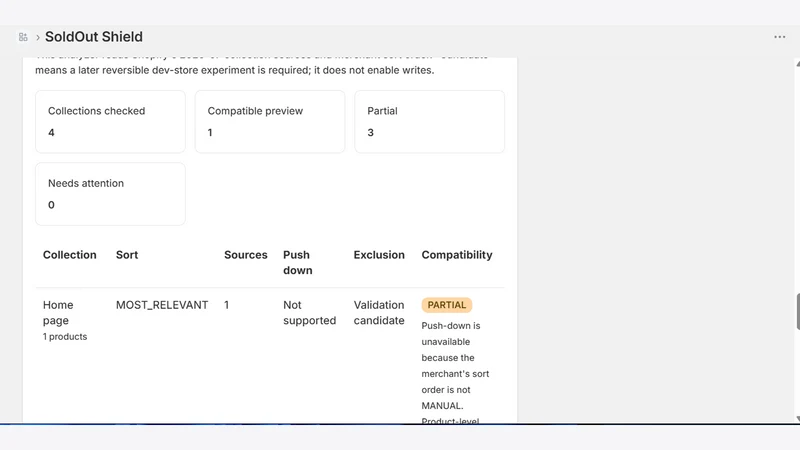Select the Collections checked summary card
Screen dimensions: 800x450
pyautogui.click(x=110, y=122)
